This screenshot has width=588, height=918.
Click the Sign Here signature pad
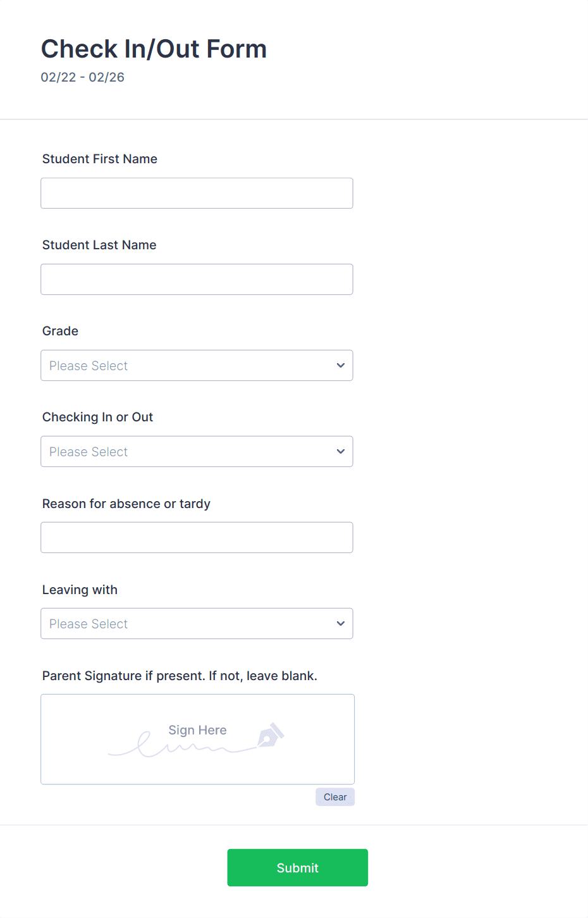click(x=197, y=739)
